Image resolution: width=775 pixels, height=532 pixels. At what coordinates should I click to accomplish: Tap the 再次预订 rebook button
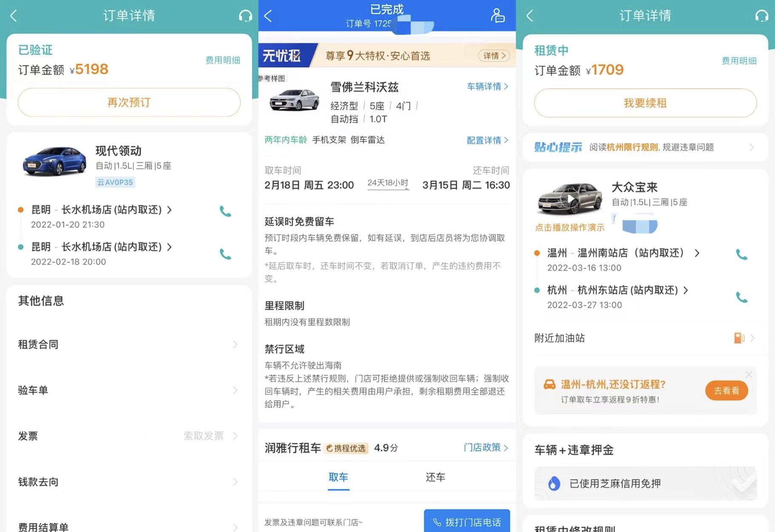tap(128, 102)
